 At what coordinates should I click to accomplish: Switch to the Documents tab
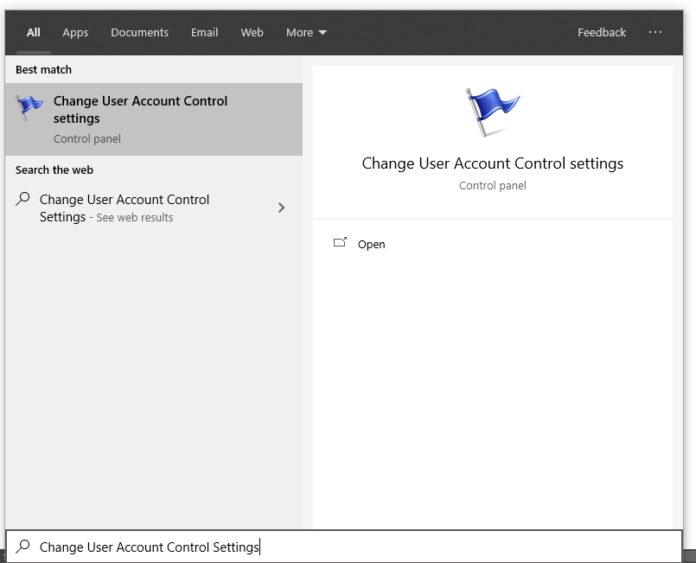[x=139, y=33]
